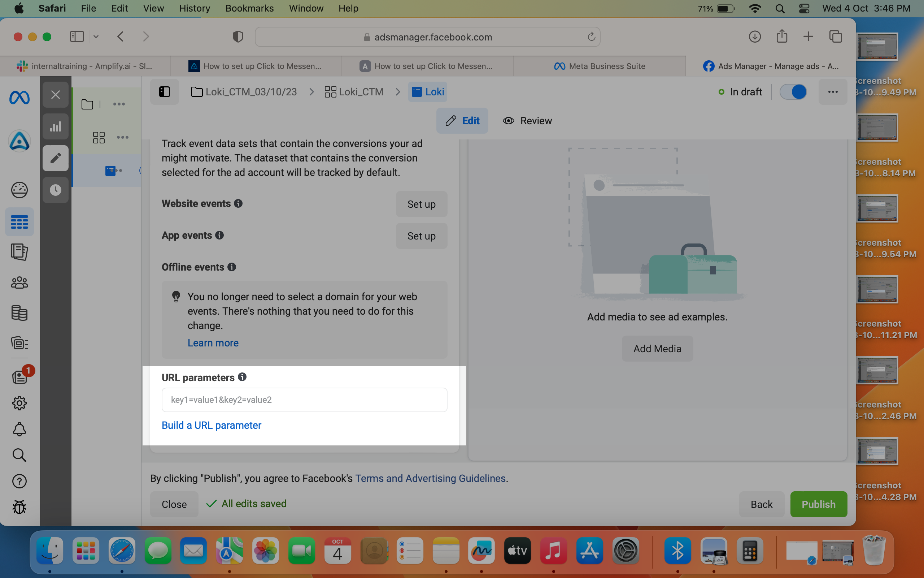This screenshot has width=924, height=578.
Task: Open the performance chart icon
Action: click(55, 126)
